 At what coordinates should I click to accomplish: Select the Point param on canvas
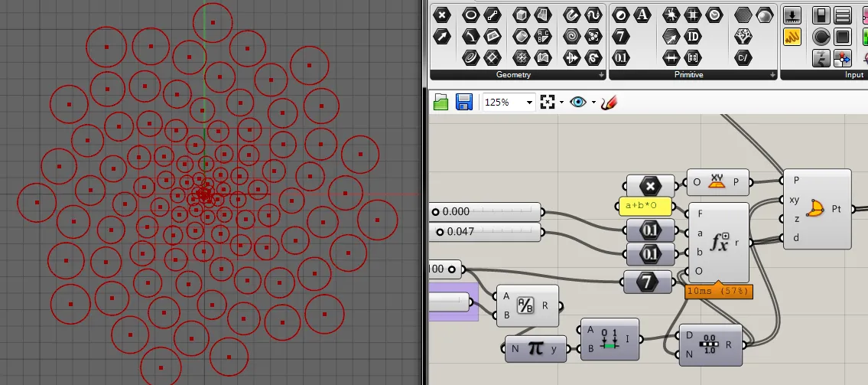pos(650,187)
